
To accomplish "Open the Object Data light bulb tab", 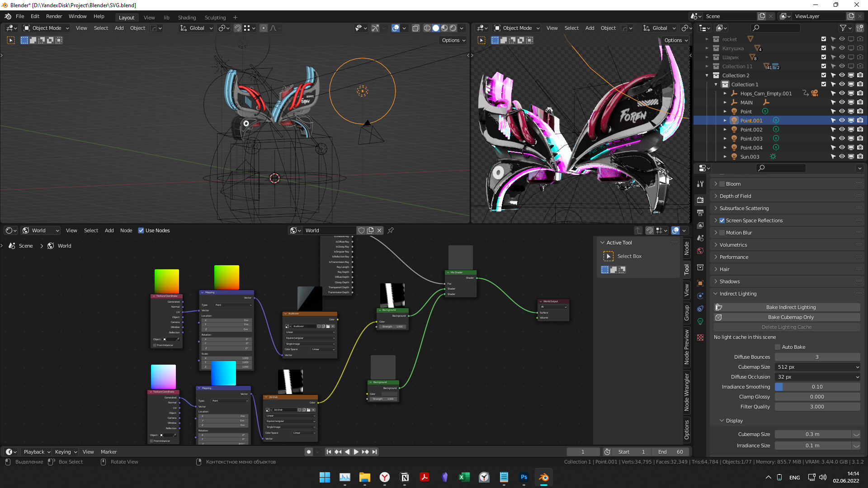I will pyautogui.click(x=700, y=322).
